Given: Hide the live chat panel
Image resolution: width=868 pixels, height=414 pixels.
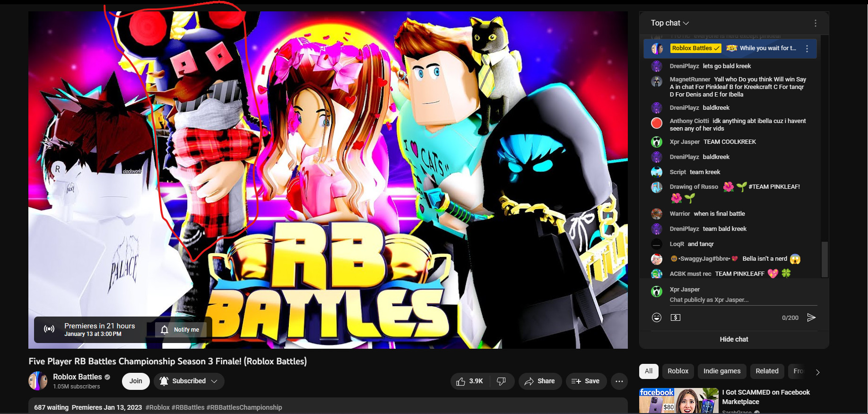Looking at the screenshot, I should (x=734, y=339).
